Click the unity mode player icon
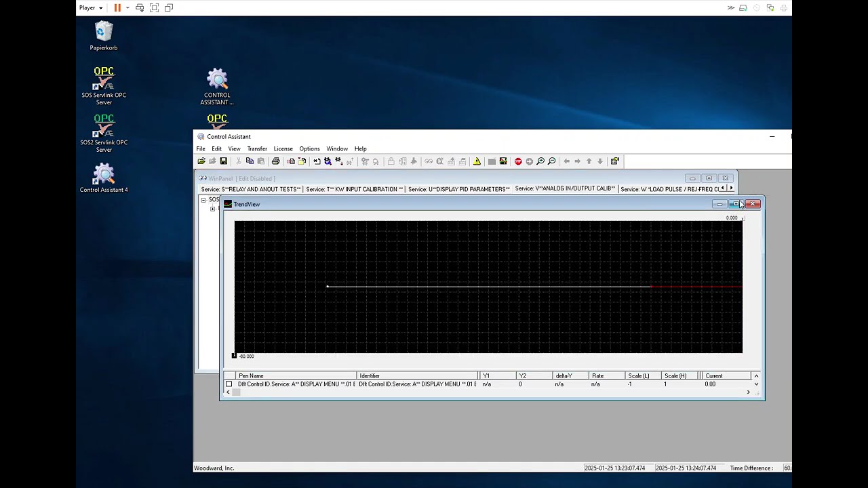The image size is (868, 488). point(169,7)
